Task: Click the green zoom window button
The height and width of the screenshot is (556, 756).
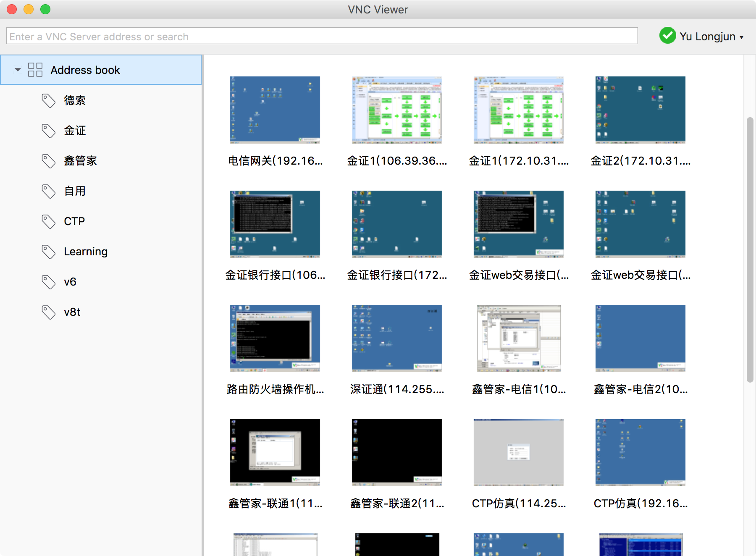Action: pos(45,9)
